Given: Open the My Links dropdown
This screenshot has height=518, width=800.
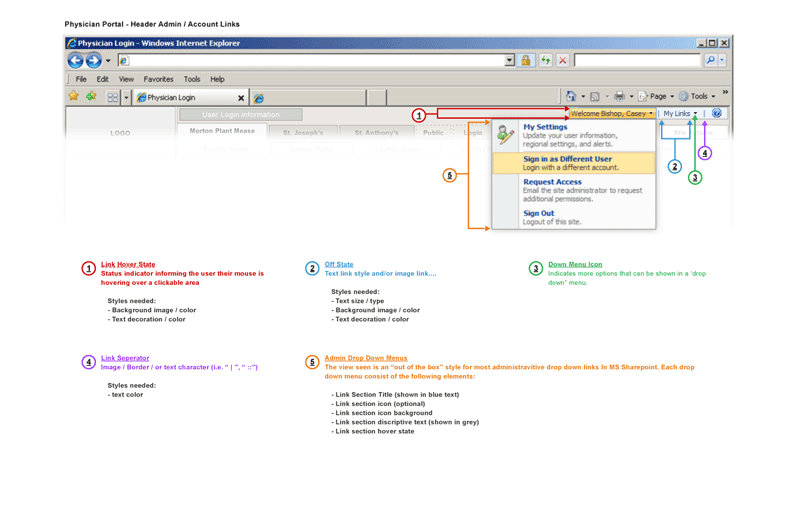Looking at the screenshot, I should (x=680, y=113).
